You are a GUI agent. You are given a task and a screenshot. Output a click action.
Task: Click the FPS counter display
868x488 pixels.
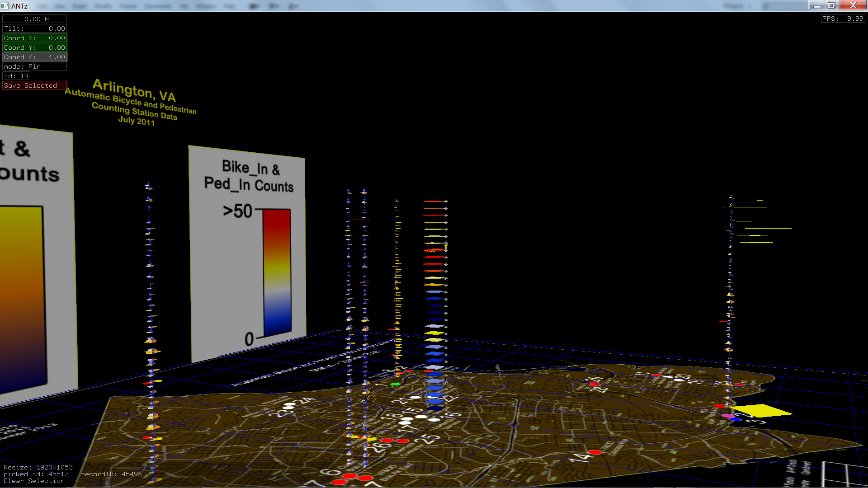tap(843, 19)
